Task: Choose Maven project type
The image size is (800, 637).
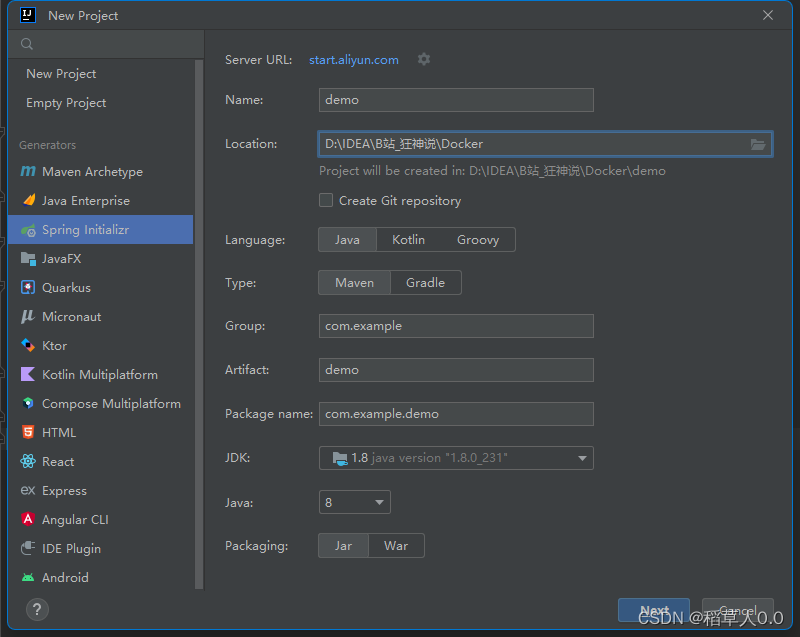Action: (x=355, y=283)
